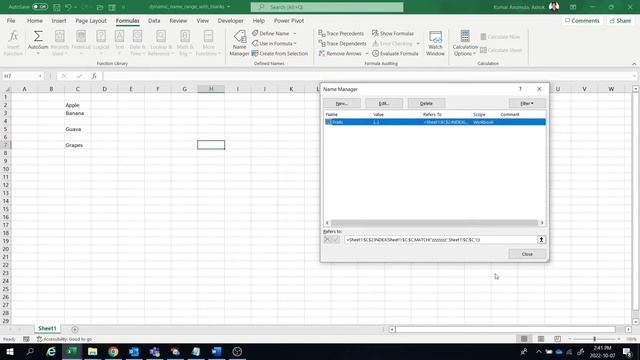This screenshot has height=360, width=640.
Task: Switch to the Power Pivot tab
Action: [x=289, y=20]
